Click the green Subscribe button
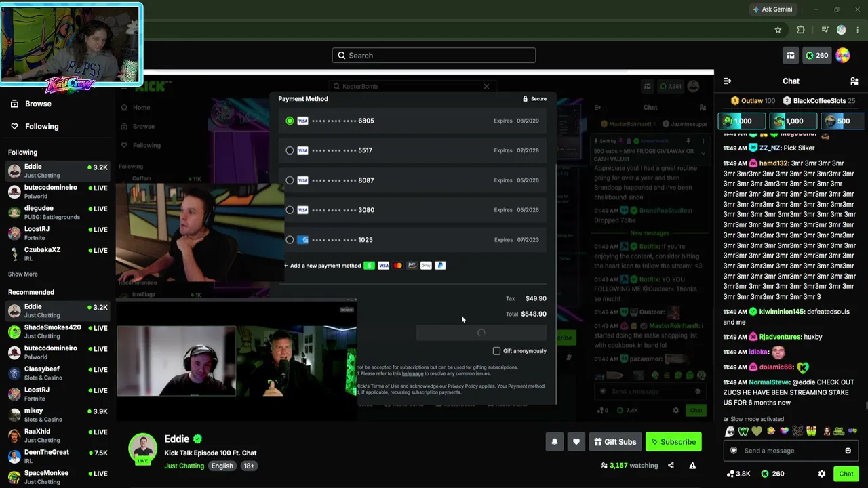Screen dimensions: 868x488 [673, 442]
